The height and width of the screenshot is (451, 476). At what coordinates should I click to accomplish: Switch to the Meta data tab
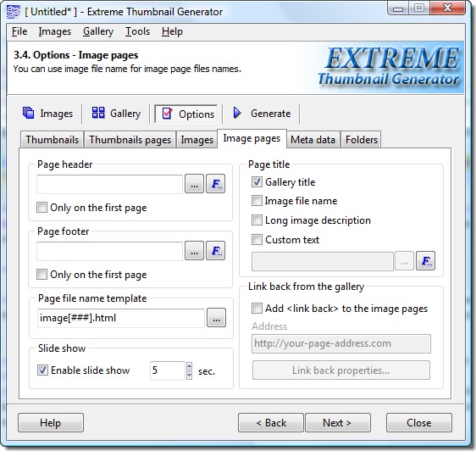tap(313, 140)
